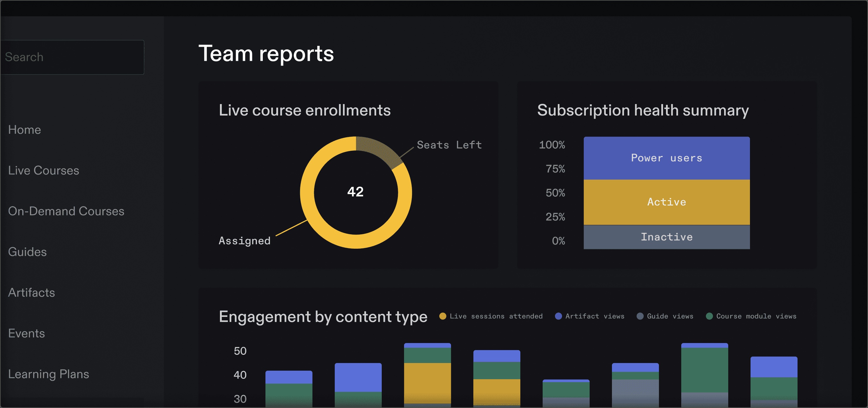Click the Active bar segment
Image resolution: width=868 pixels, height=408 pixels.
[x=667, y=202]
